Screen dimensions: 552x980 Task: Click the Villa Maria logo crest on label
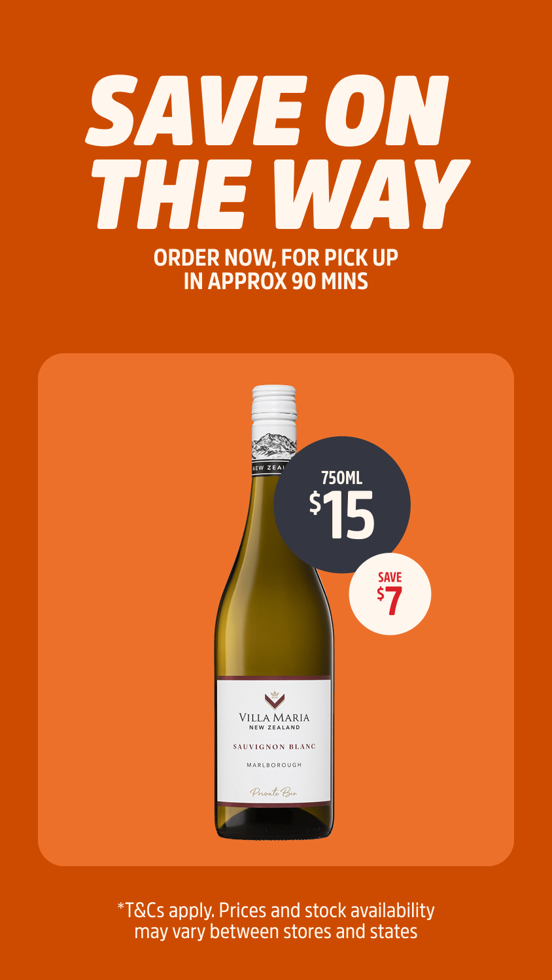274,699
